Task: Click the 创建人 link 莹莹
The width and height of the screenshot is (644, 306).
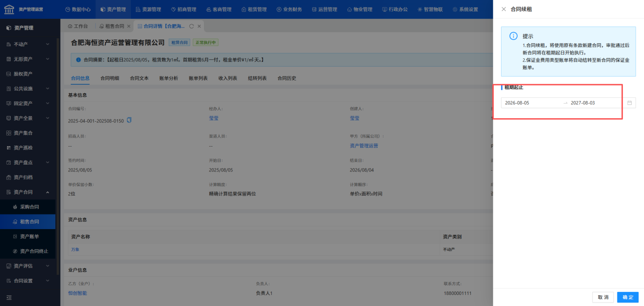Action: (355, 118)
